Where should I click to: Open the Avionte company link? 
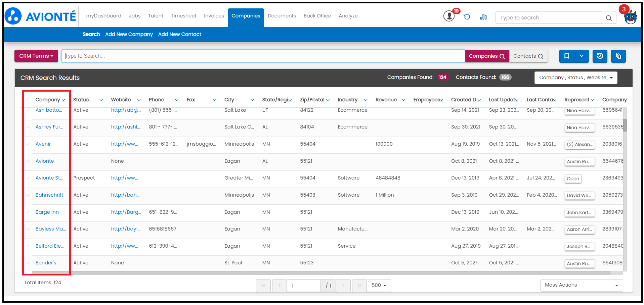coord(45,161)
